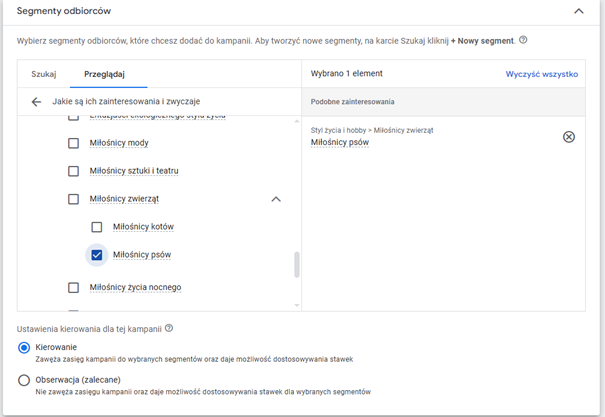Click the Miłośnicy psów label in browse list

(142, 255)
